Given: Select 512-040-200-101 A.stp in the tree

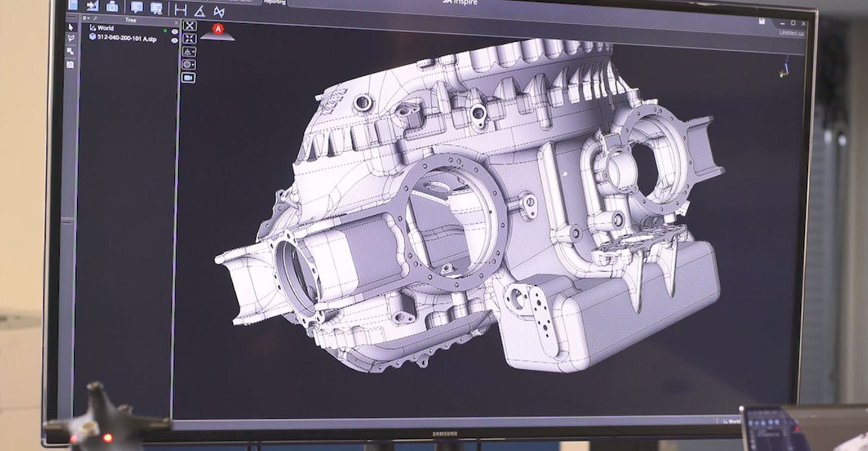Looking at the screenshot, I should pos(123,38).
